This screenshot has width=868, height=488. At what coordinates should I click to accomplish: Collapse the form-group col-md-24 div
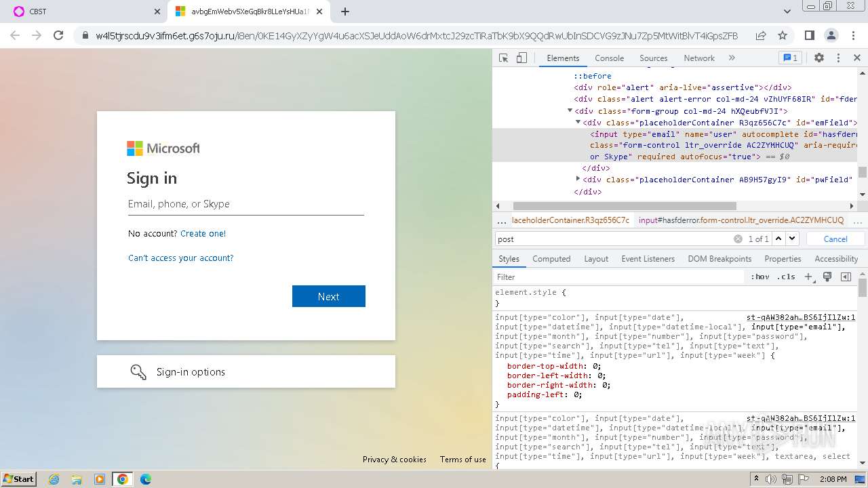(570, 110)
